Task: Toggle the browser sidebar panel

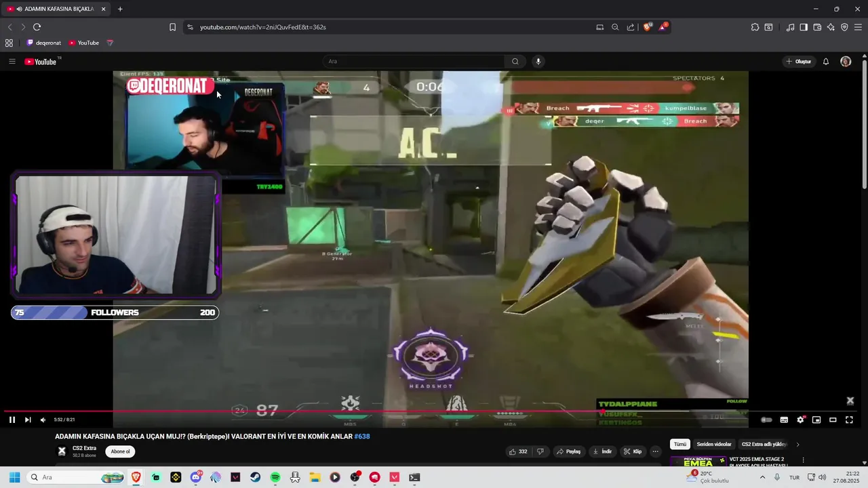Action: [804, 27]
